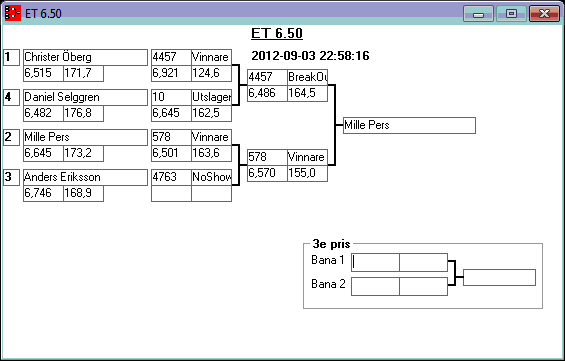Screen dimensions: 565x361
Task: Close the ET 6.50 window
Action: click(x=544, y=14)
